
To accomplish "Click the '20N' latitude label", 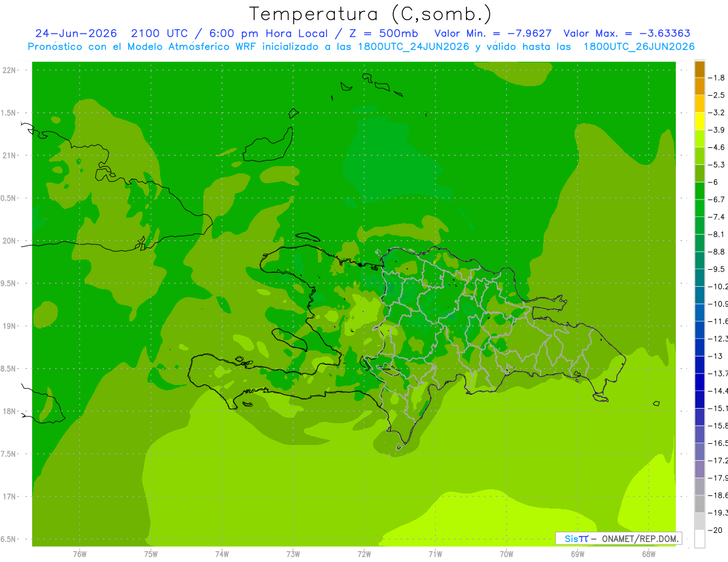I will 10,241.
